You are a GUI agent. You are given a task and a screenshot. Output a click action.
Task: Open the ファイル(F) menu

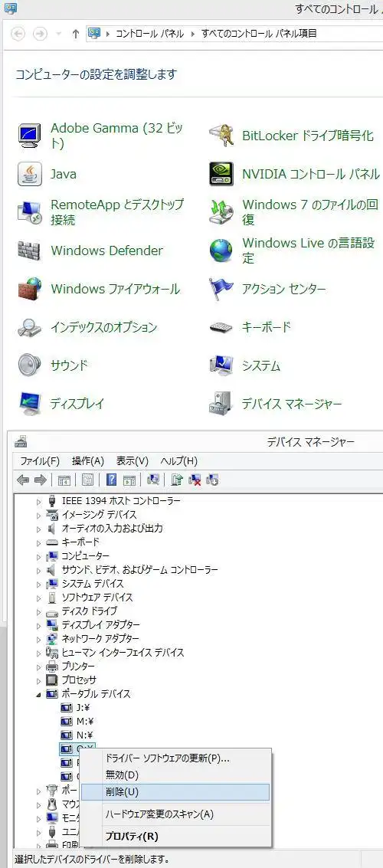(40, 460)
